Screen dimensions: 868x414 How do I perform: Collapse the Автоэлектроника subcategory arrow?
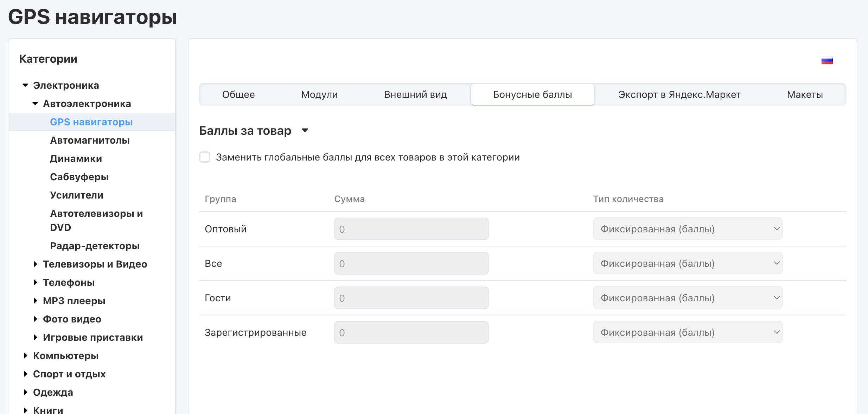coord(35,103)
